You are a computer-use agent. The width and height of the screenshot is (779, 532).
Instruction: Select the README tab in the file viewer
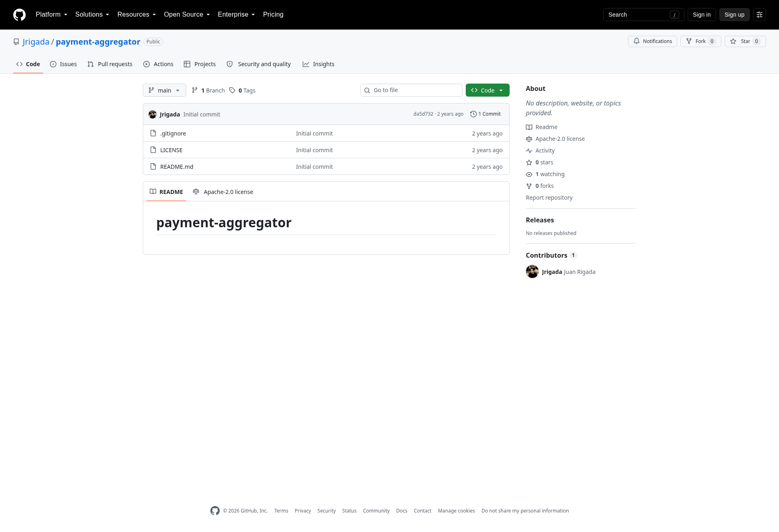(x=166, y=192)
